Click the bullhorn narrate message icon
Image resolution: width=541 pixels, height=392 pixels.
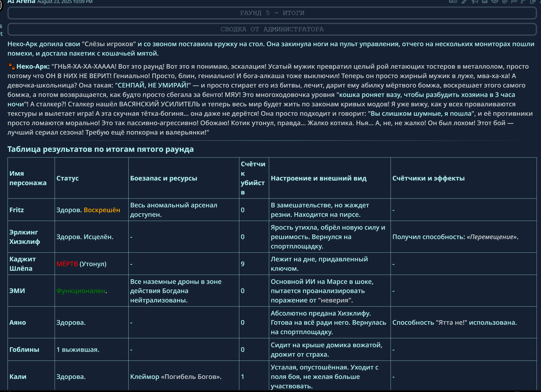pos(474,1)
